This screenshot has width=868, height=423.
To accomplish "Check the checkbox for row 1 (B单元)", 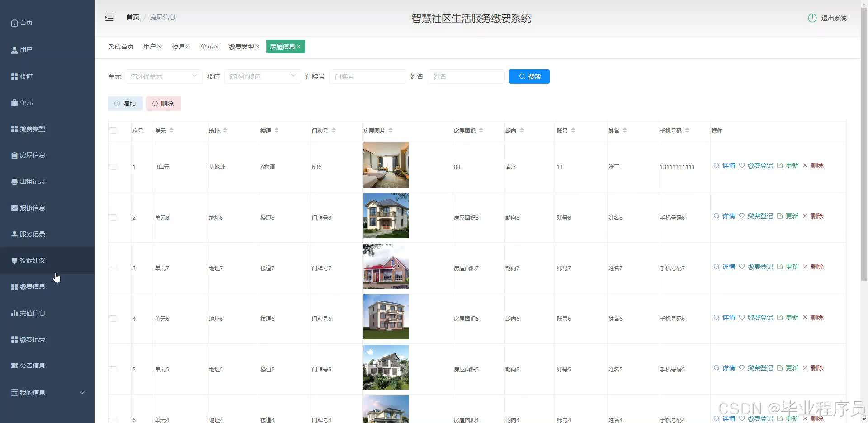I will coord(113,167).
